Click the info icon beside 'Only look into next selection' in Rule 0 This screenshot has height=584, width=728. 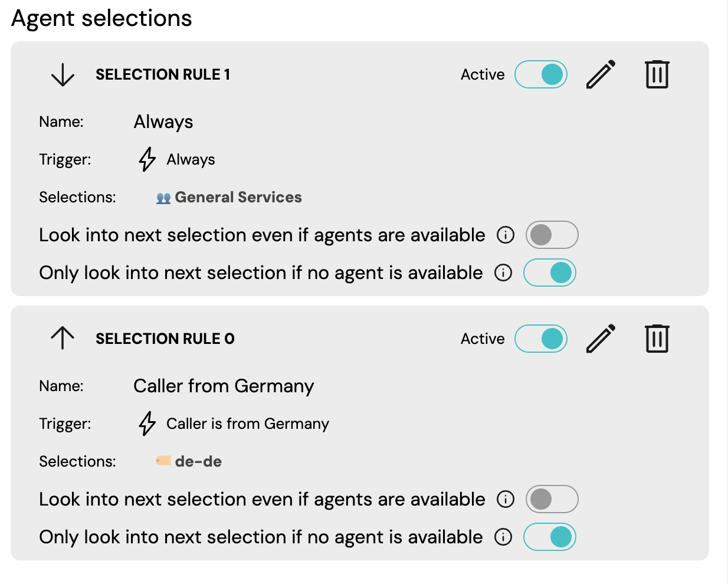[503, 537]
